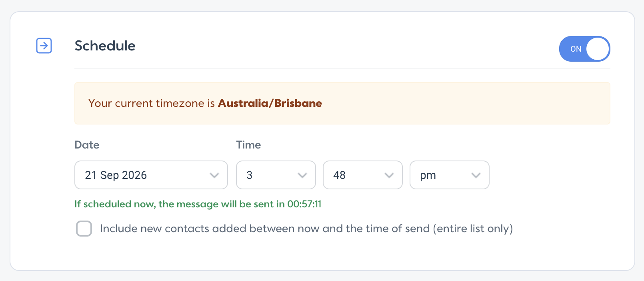Click the chevron arrow beside hour 3

point(302,175)
